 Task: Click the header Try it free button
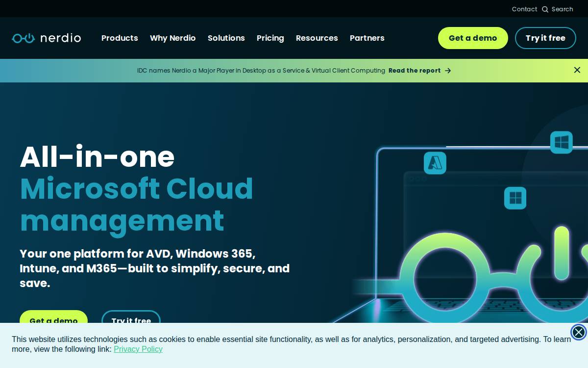pyautogui.click(x=545, y=38)
